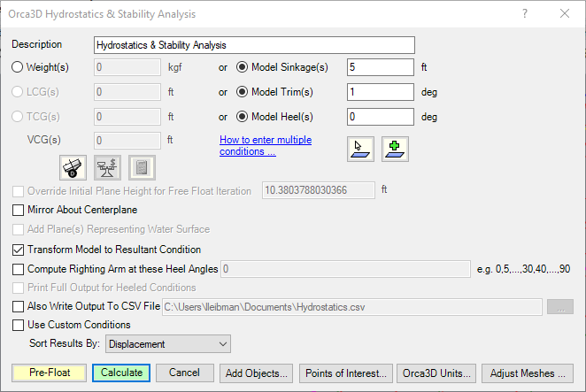Click the LCG(s) input field
The height and width of the screenshot is (392, 586).
click(127, 92)
